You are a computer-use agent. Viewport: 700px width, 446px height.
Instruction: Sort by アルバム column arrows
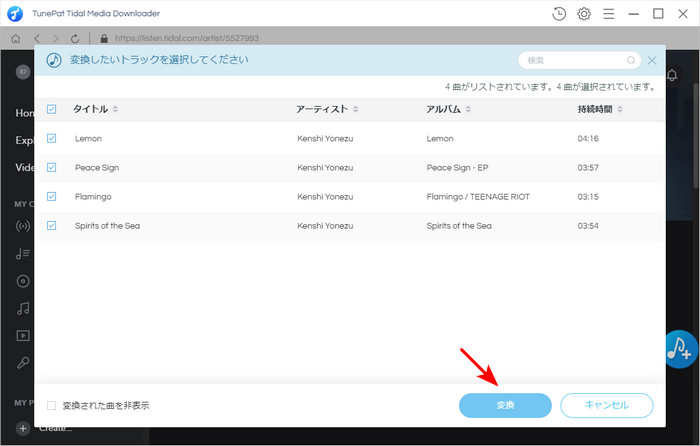click(x=468, y=109)
